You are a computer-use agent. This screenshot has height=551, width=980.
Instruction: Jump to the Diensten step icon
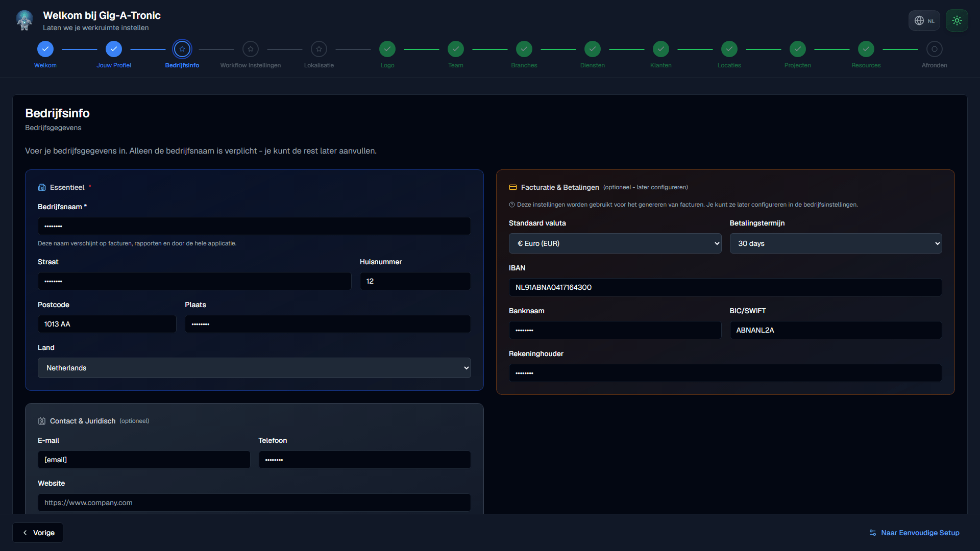tap(593, 49)
